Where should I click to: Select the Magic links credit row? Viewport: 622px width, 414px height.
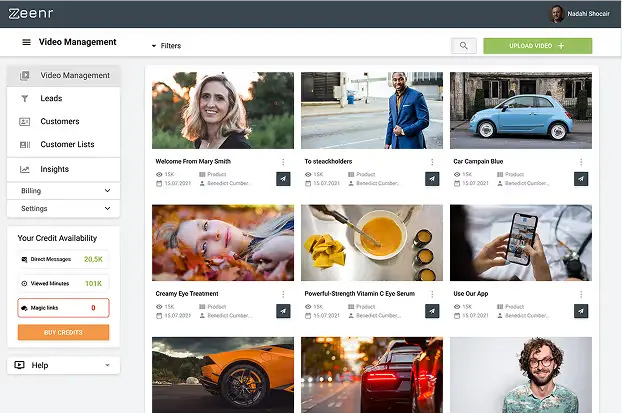click(63, 308)
